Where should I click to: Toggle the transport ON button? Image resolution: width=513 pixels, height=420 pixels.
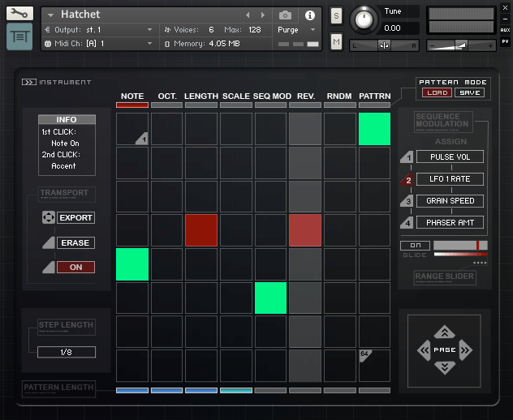(75, 267)
